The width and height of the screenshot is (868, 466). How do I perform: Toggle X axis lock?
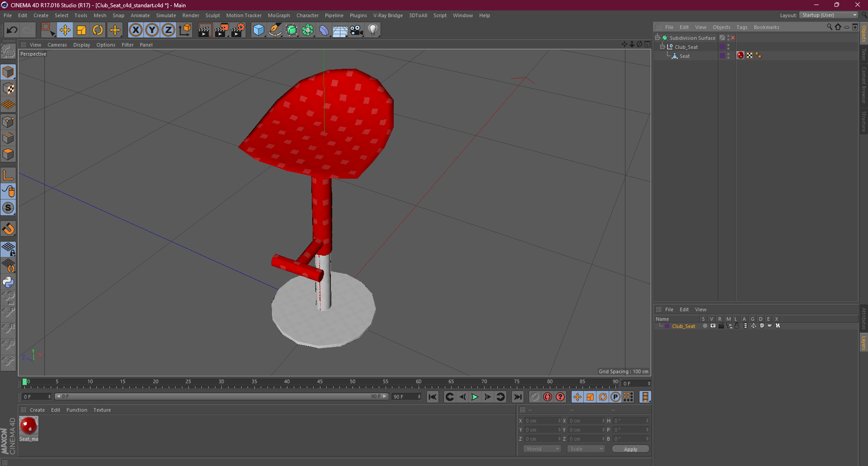(135, 30)
